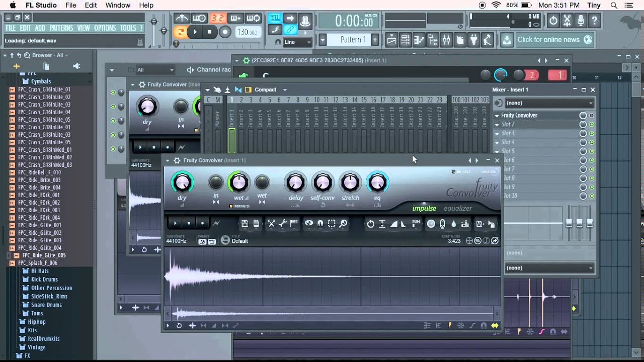Open the TOOLS menu

click(x=128, y=28)
